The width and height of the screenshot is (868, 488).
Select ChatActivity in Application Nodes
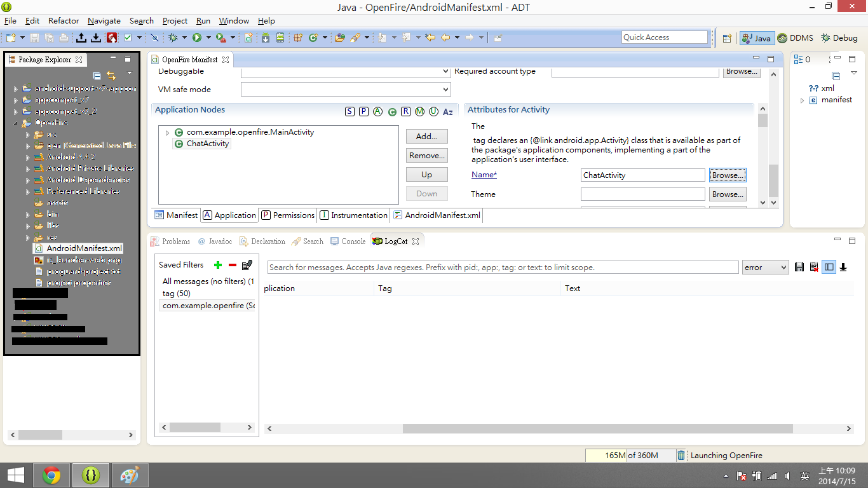[201, 144]
